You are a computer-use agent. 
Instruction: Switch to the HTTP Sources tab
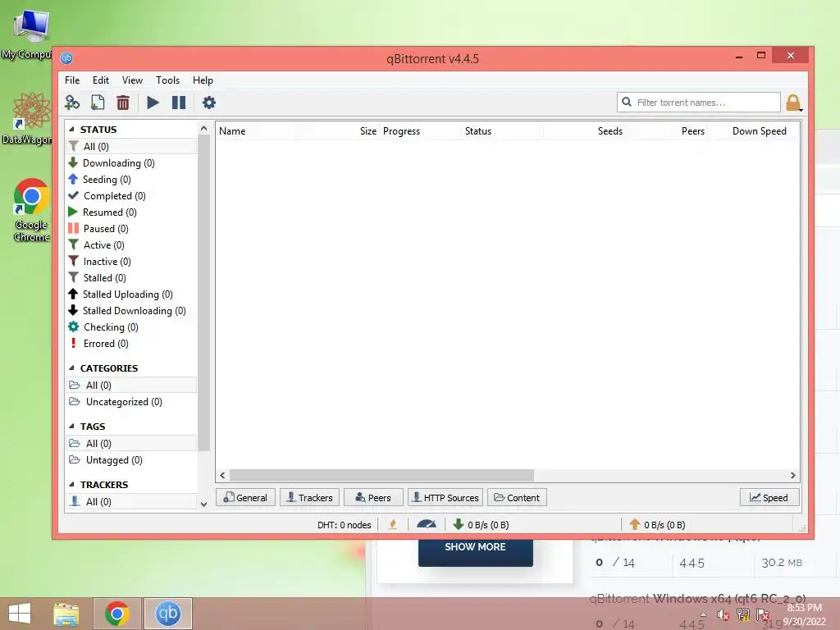(x=445, y=497)
